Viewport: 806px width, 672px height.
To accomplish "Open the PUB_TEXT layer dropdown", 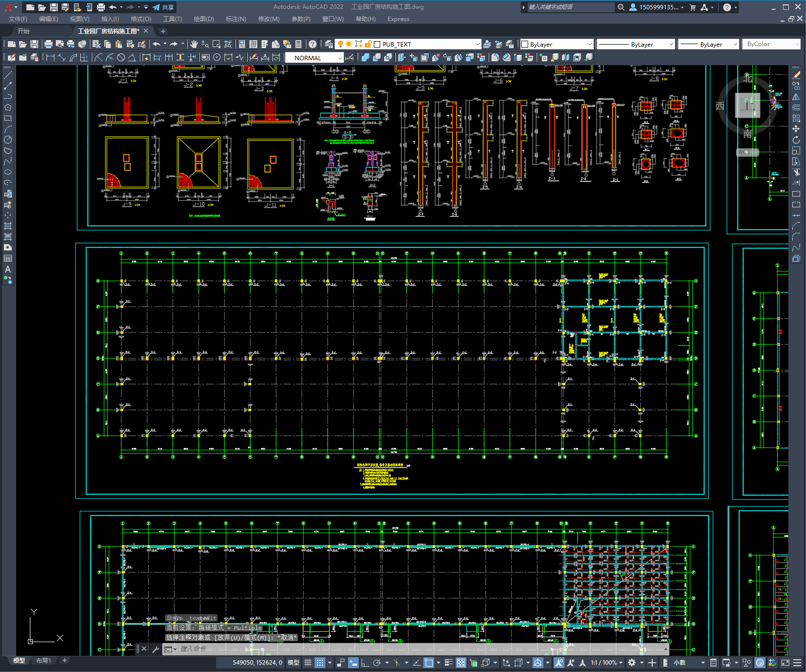I will pos(478,44).
